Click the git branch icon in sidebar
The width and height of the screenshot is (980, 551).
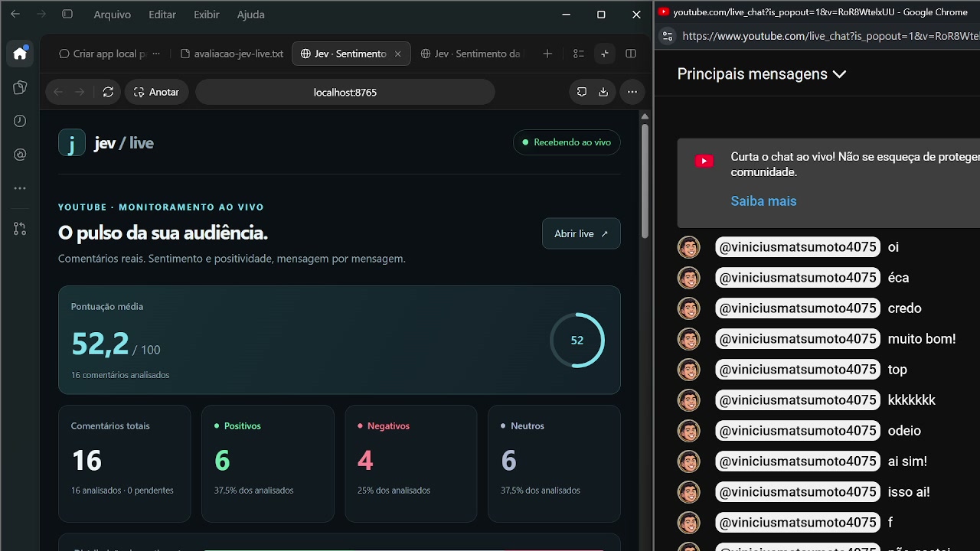(x=20, y=229)
